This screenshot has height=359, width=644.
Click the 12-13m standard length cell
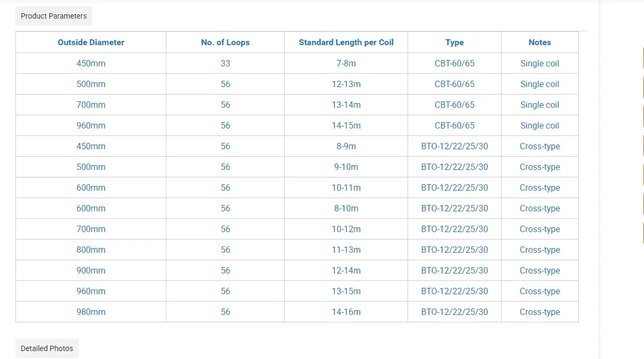pyautogui.click(x=346, y=84)
